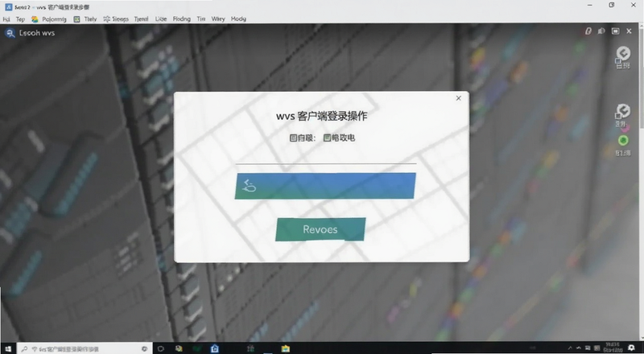Open the Tlely menu

(x=90, y=19)
